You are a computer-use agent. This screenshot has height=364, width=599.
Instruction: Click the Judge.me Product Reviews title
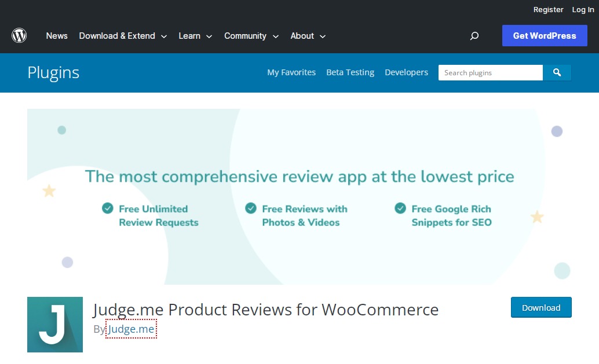[265, 310]
